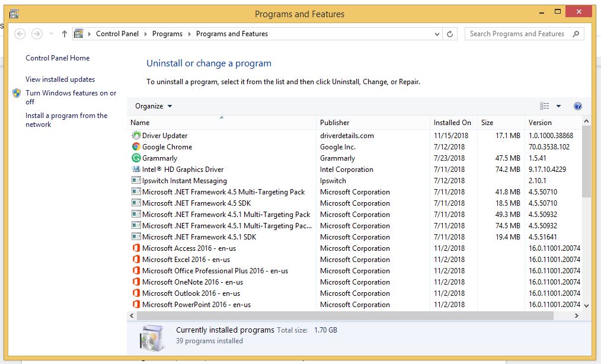
Task: Open help with the question mark icon
Action: (x=578, y=106)
